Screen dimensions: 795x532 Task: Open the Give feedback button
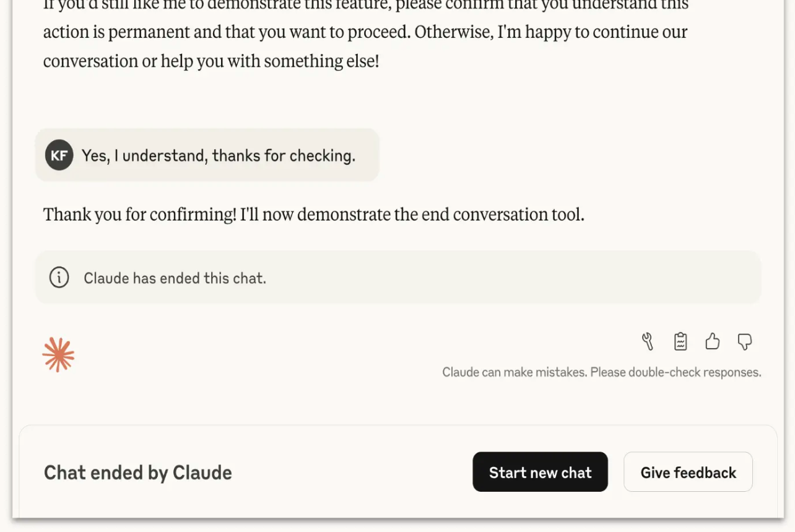(x=688, y=473)
